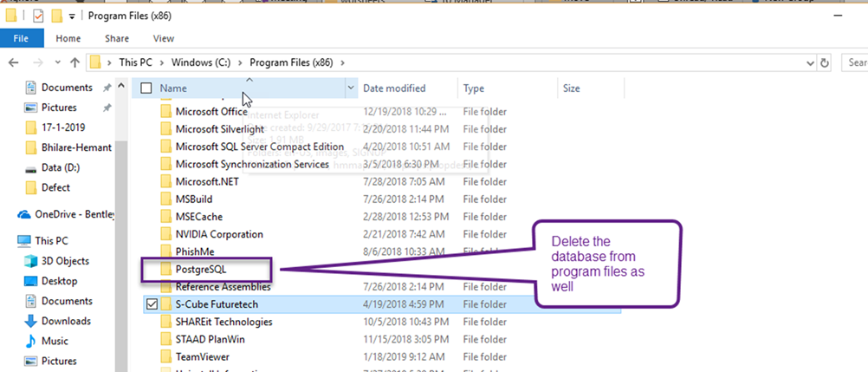Click 7/28/2018 7:05 AM date of Microsoft.NET
The width and height of the screenshot is (868, 372).
coord(404,182)
